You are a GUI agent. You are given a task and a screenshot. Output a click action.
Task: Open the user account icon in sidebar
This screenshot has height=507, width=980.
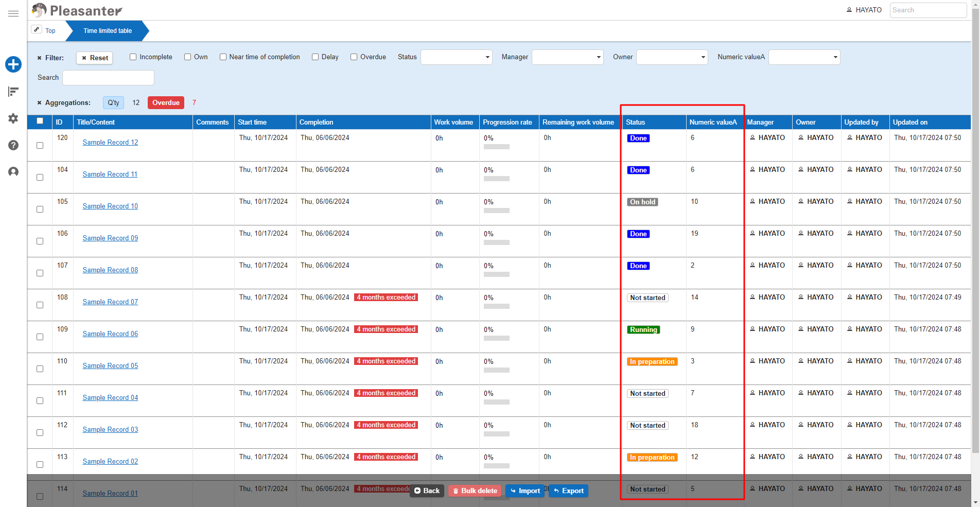click(x=13, y=172)
